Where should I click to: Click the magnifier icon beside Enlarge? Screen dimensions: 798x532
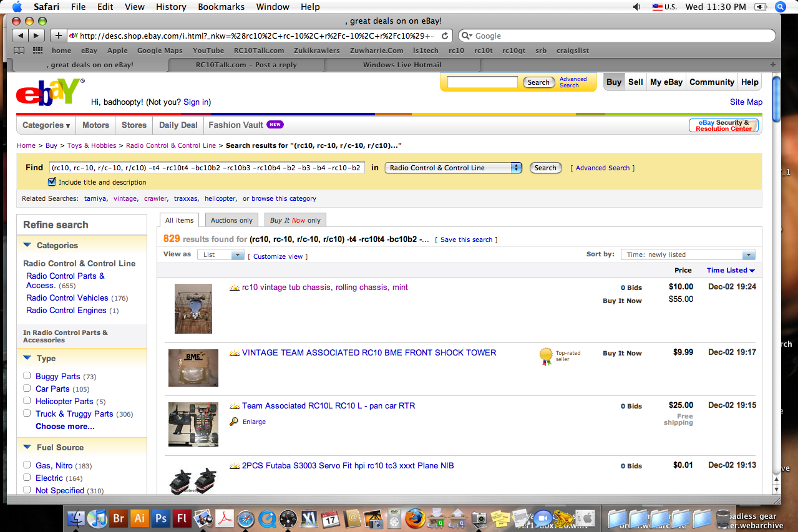point(234,422)
